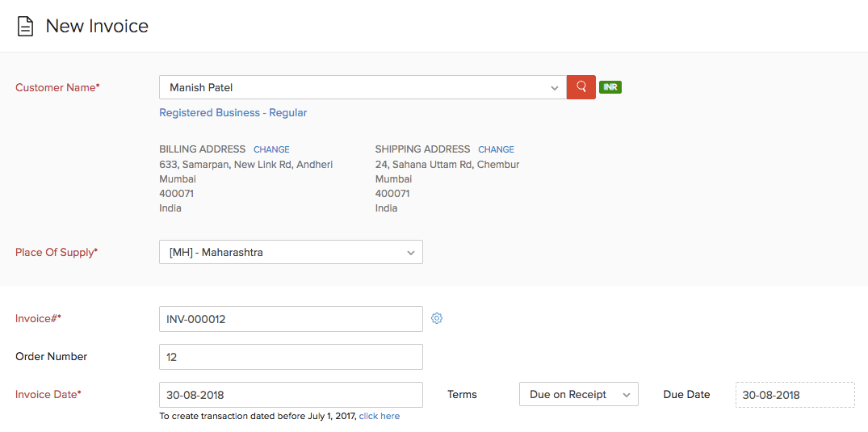Follow the 'click here' pre-July 2017 link
The height and width of the screenshot is (432, 868).
tap(379, 417)
